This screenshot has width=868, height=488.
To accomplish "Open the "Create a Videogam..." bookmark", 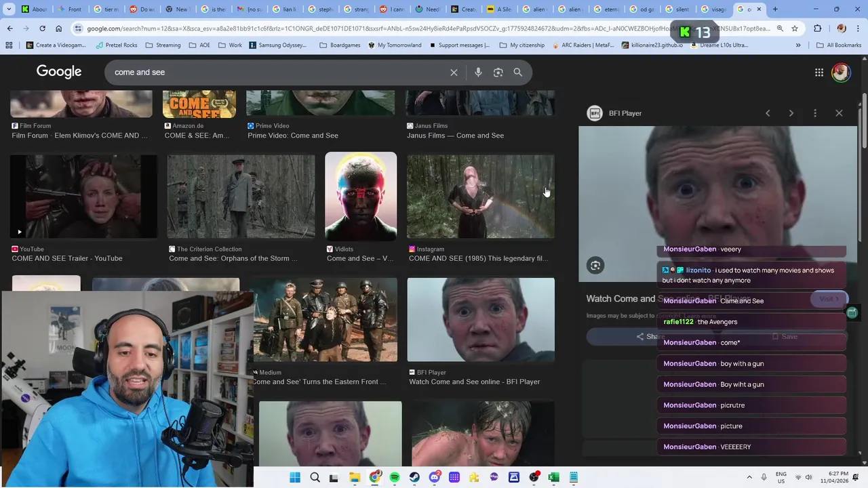I will point(56,45).
